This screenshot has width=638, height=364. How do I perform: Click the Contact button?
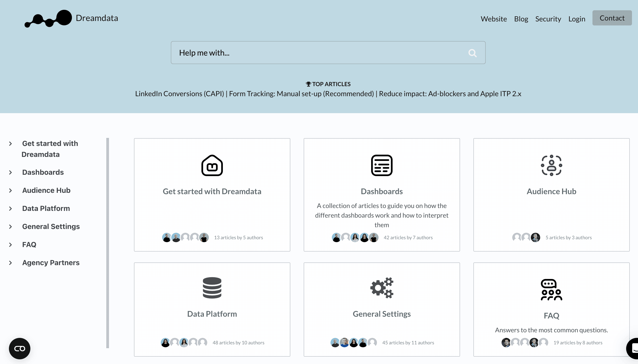[612, 18]
